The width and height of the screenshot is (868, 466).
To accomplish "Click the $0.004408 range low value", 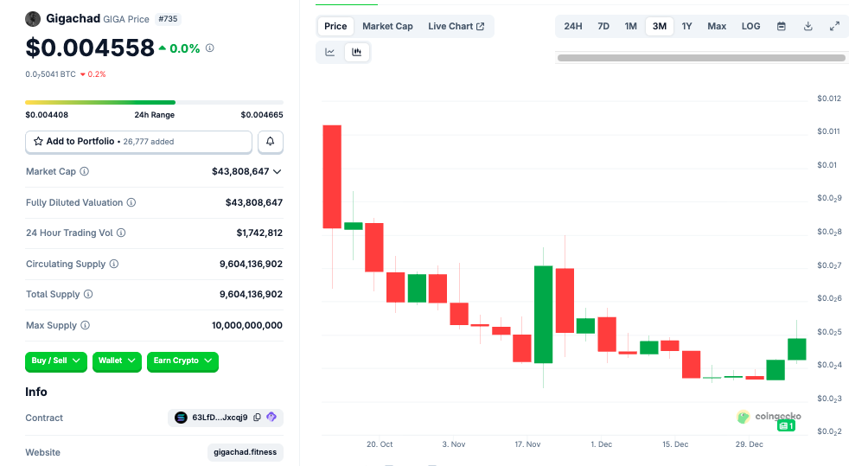I will (47, 115).
